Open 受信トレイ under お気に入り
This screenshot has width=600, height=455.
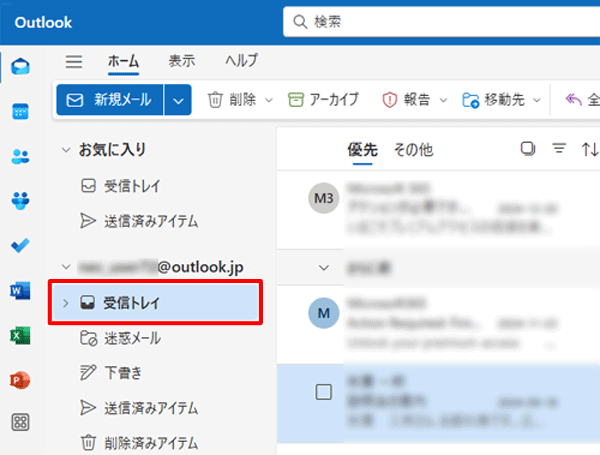click(x=121, y=186)
